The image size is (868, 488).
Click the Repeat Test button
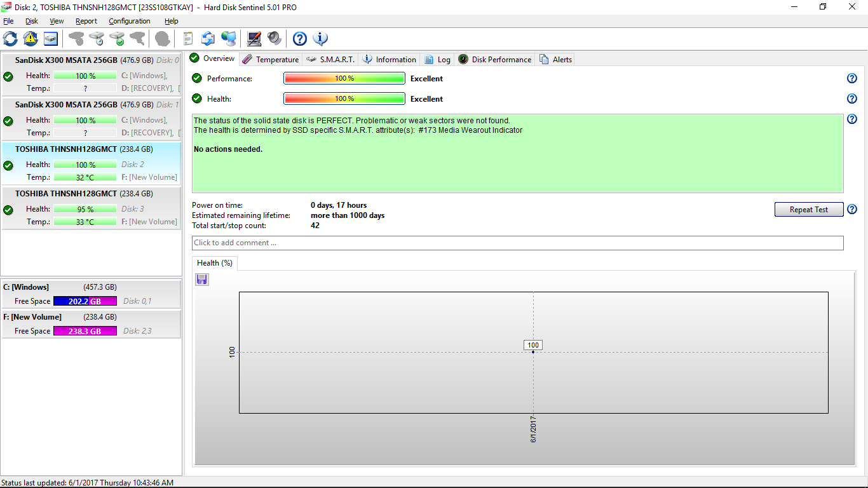click(809, 209)
